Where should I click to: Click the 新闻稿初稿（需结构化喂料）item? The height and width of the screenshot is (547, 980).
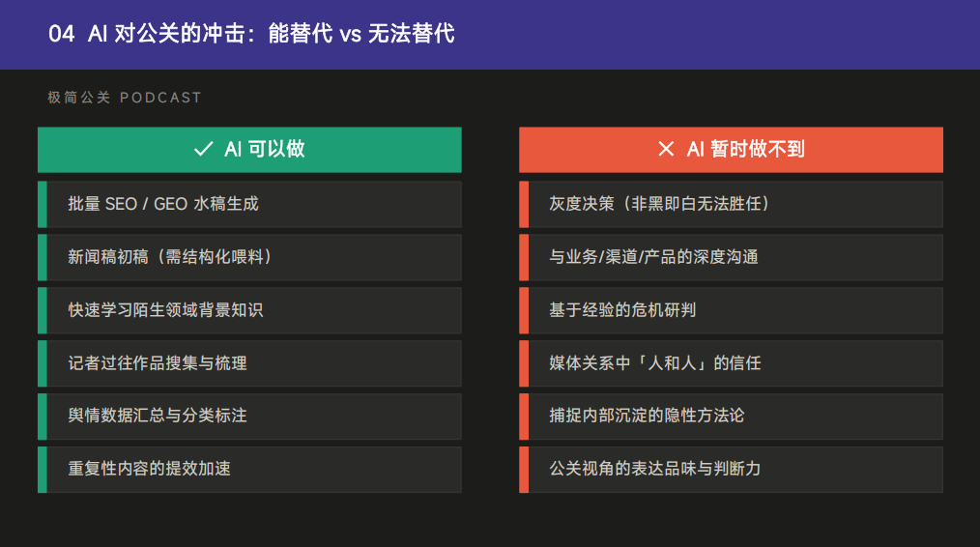[x=173, y=257]
